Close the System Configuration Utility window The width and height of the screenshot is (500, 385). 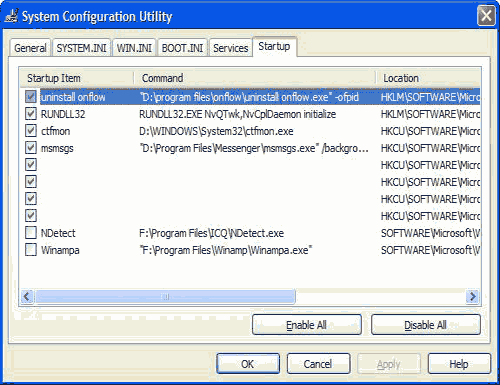(486, 16)
